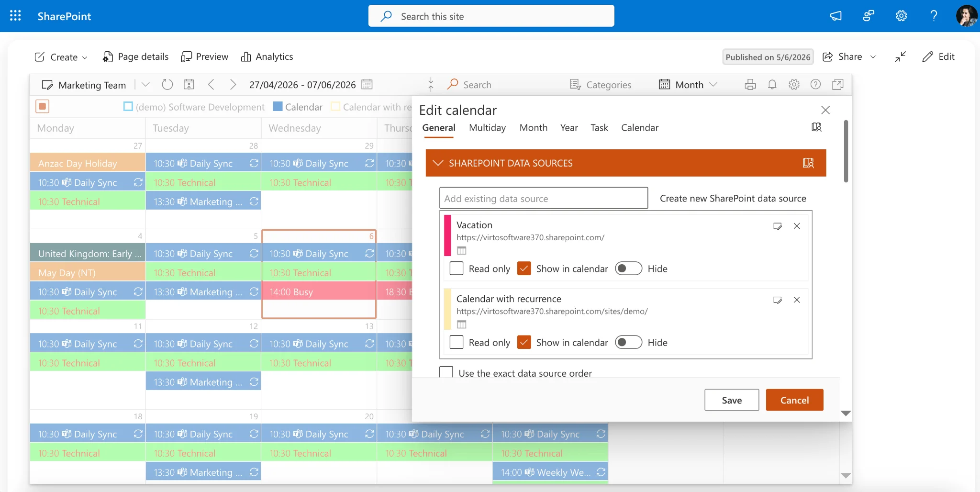Open the Month view dropdown
This screenshot has width=980, height=492.
[x=689, y=85]
